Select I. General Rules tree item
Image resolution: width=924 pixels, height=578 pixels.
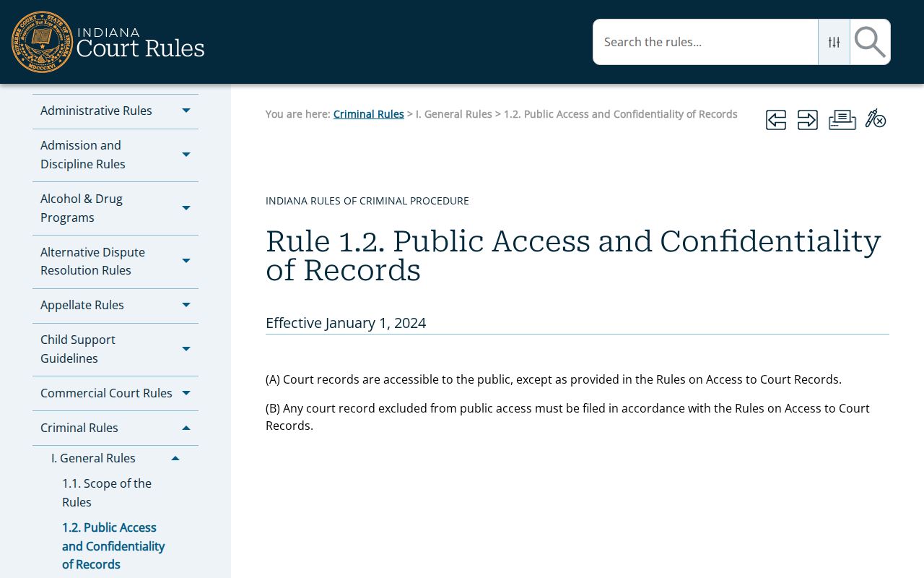93,458
